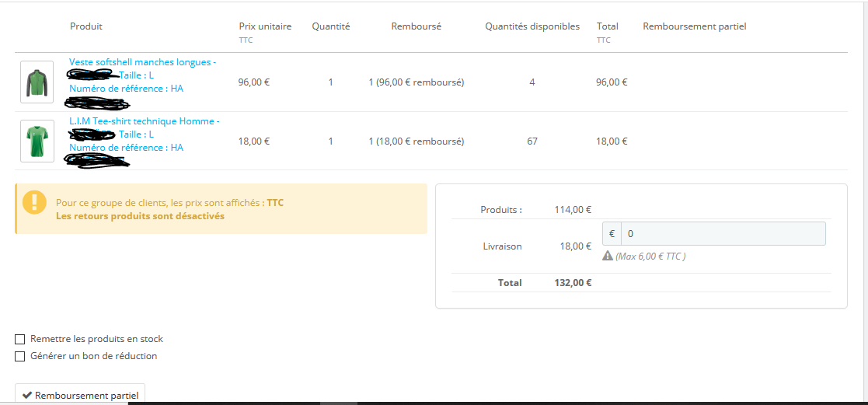The image size is (868, 405).
Task: Tick "Générer un bon de réduction" checkbox
Action: [19, 356]
